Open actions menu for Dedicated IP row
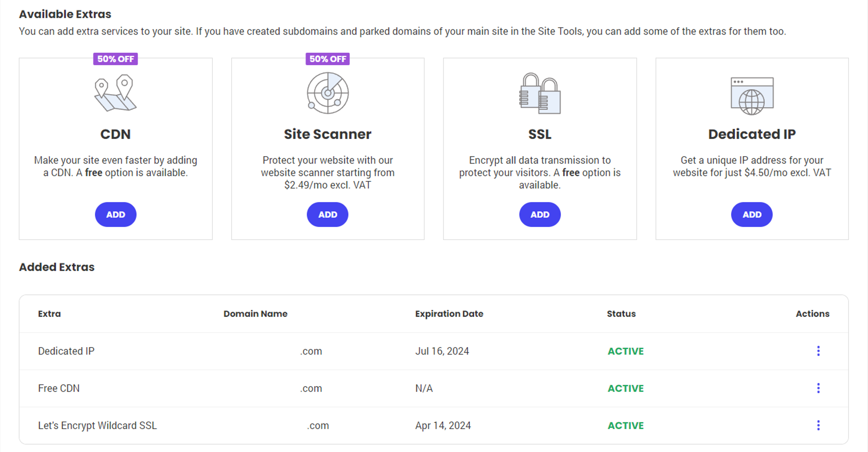This screenshot has height=452, width=868. click(818, 351)
